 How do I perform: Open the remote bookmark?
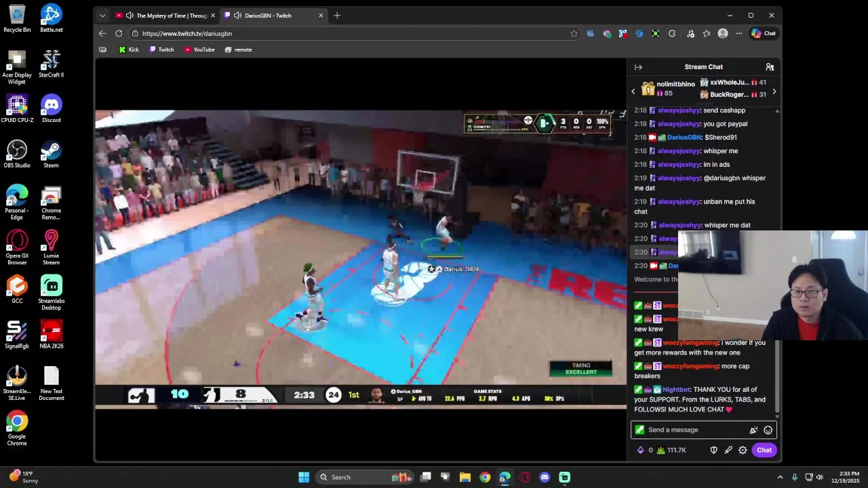[x=238, y=49]
